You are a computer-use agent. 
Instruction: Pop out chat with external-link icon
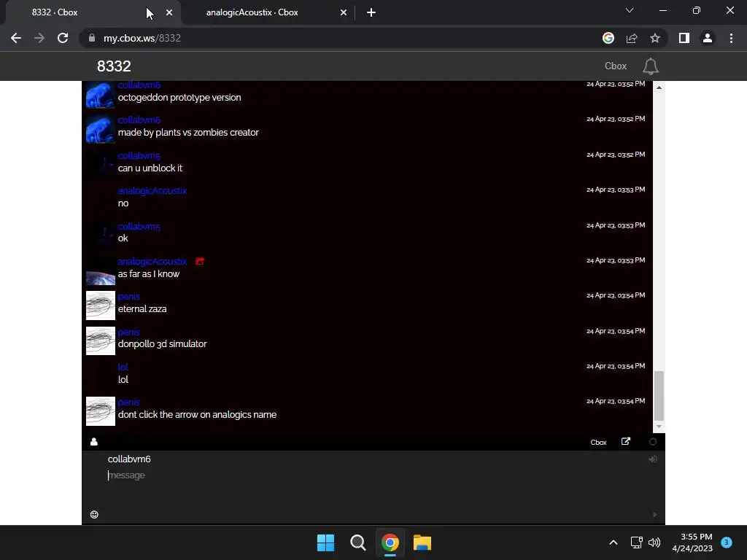click(626, 441)
